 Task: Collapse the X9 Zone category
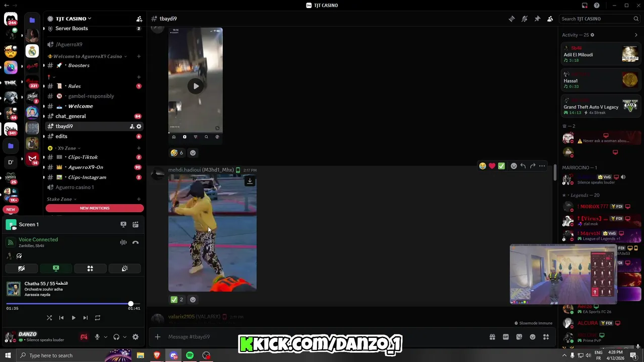(68, 148)
